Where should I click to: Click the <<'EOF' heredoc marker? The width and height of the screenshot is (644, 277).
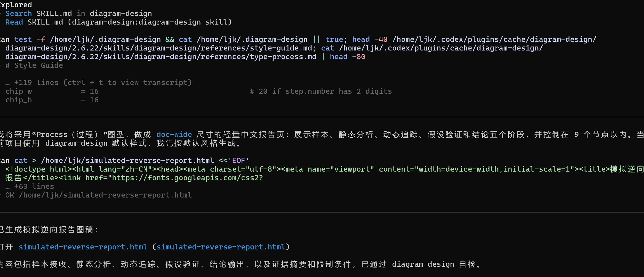coord(234,161)
